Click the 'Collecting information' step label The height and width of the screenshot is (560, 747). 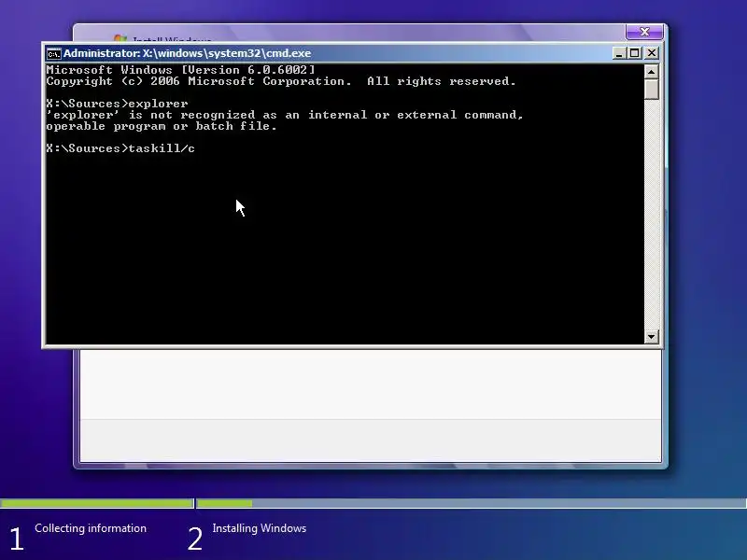click(91, 528)
